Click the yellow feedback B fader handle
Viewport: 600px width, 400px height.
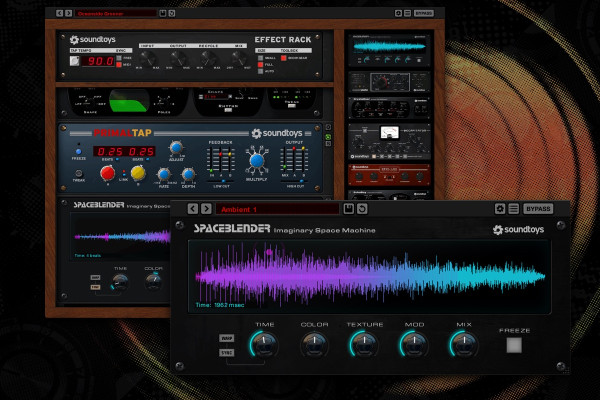230,154
